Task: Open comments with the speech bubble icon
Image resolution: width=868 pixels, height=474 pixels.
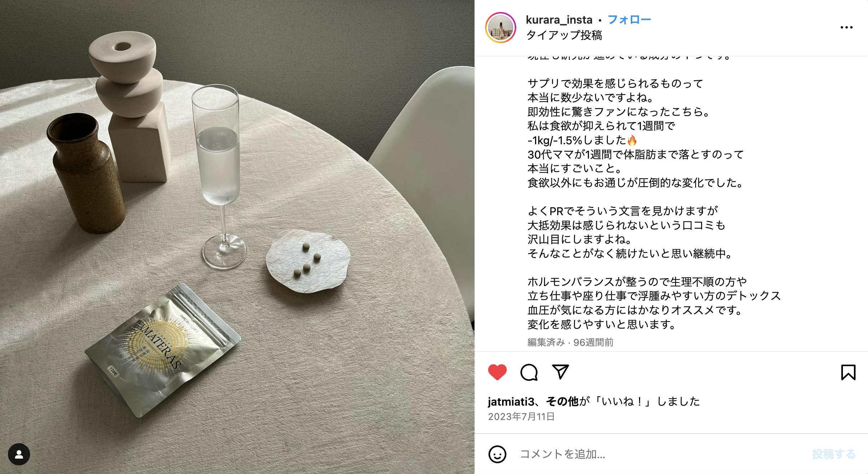Action: [x=529, y=372]
